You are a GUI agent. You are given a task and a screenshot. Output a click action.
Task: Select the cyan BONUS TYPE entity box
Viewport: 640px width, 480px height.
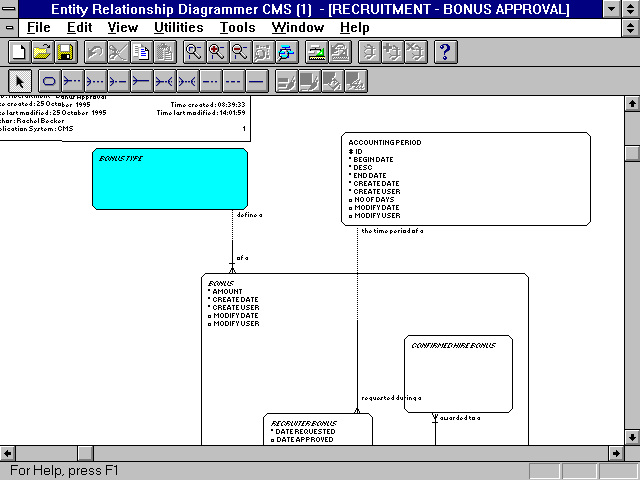(170, 180)
